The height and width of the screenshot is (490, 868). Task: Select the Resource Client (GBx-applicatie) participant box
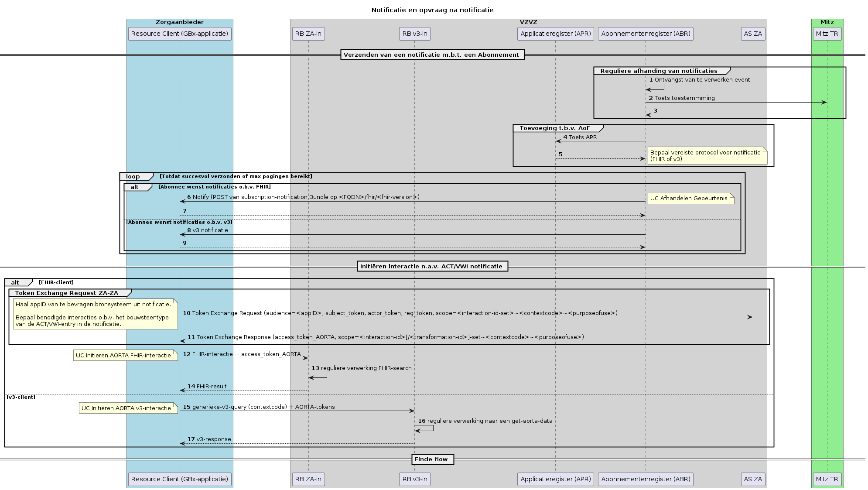(x=180, y=34)
